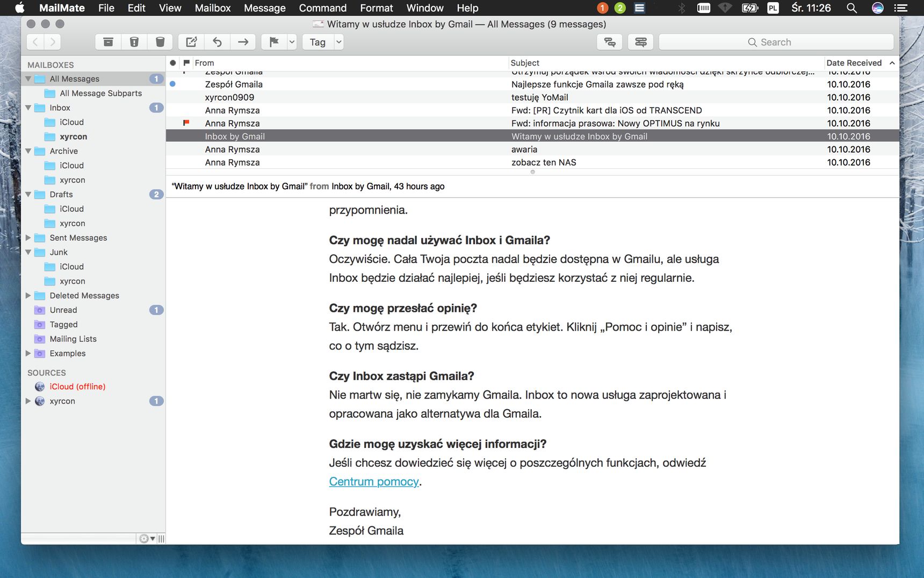
Task: Flag the selected message
Action: coord(274,42)
